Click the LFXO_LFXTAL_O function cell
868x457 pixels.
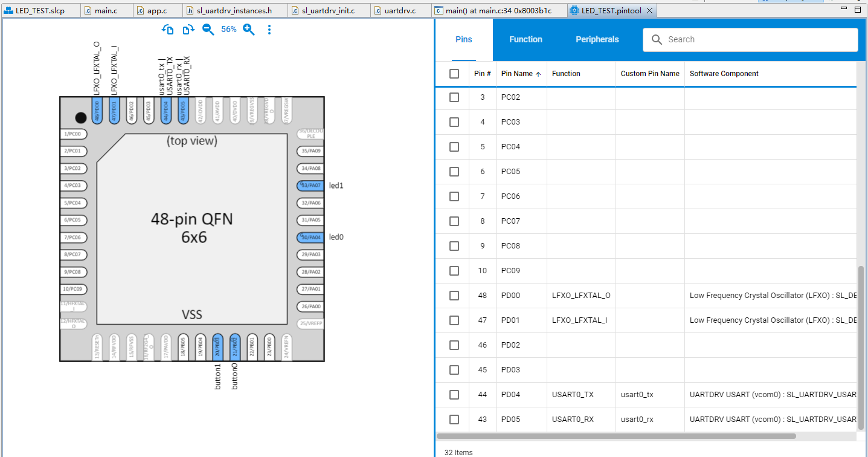point(581,296)
